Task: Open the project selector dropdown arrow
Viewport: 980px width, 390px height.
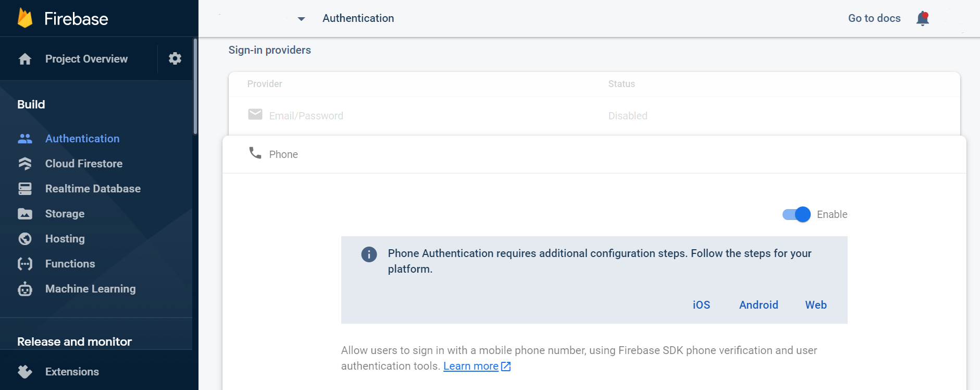Action: click(x=301, y=19)
